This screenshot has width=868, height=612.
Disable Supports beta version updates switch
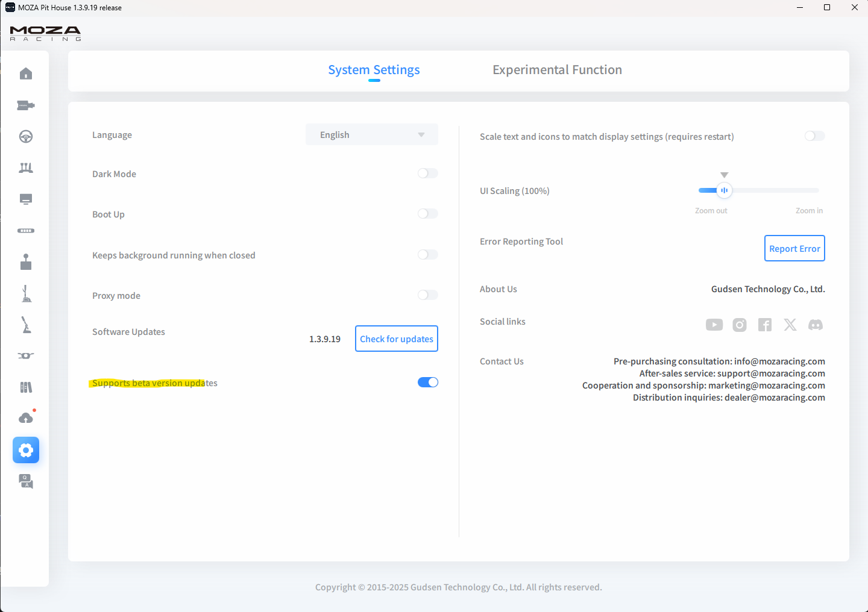pos(428,382)
